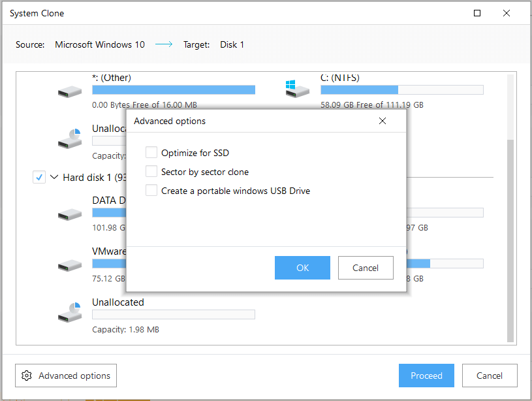
Task: Click the VMware partition name
Action: pyautogui.click(x=109, y=251)
